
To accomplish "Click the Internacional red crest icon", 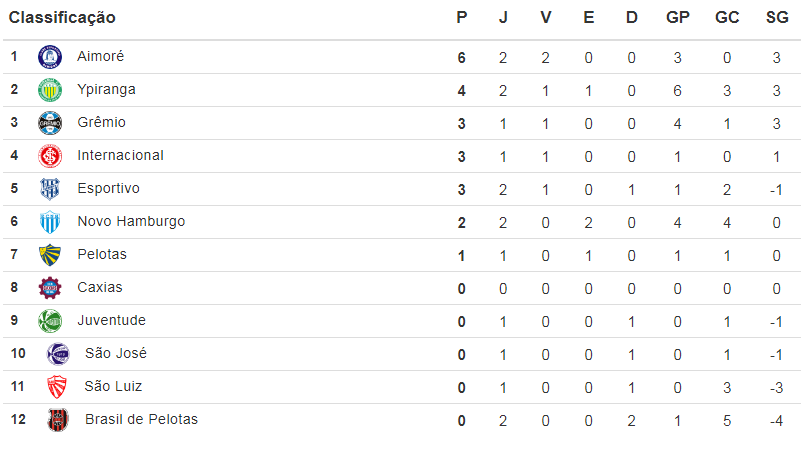I will click(49, 156).
